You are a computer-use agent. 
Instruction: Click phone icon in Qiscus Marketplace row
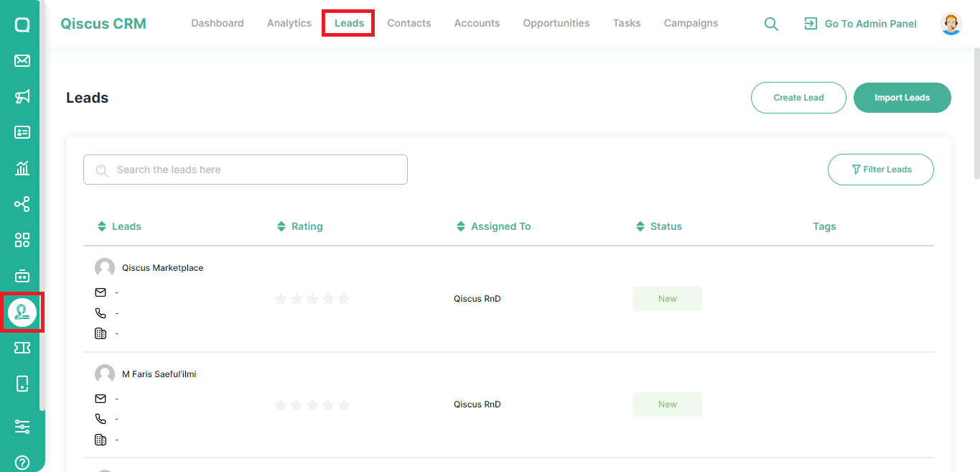pos(101,313)
